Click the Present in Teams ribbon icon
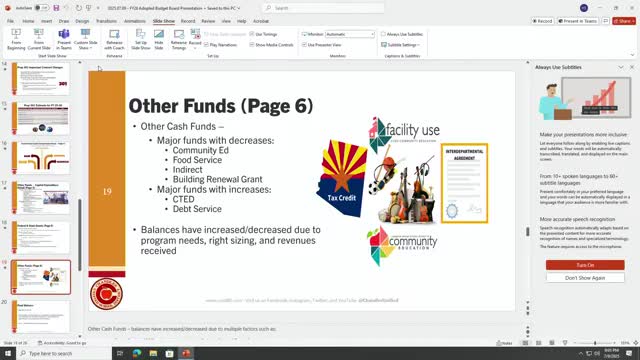The image size is (640, 360). [x=64, y=39]
